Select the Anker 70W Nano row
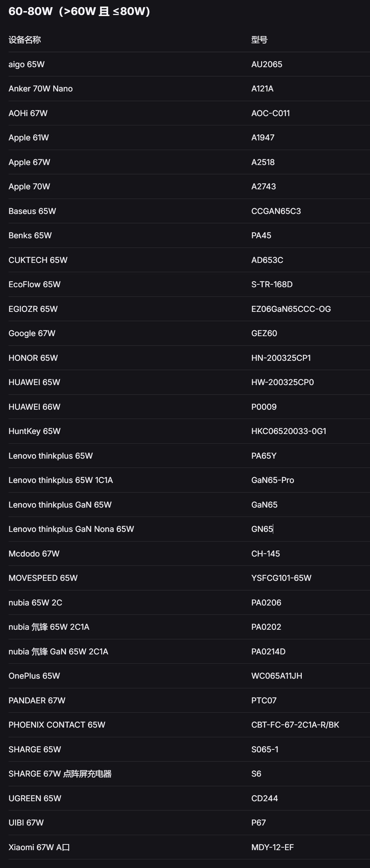Image resolution: width=370 pixels, height=868 pixels. click(x=189, y=89)
